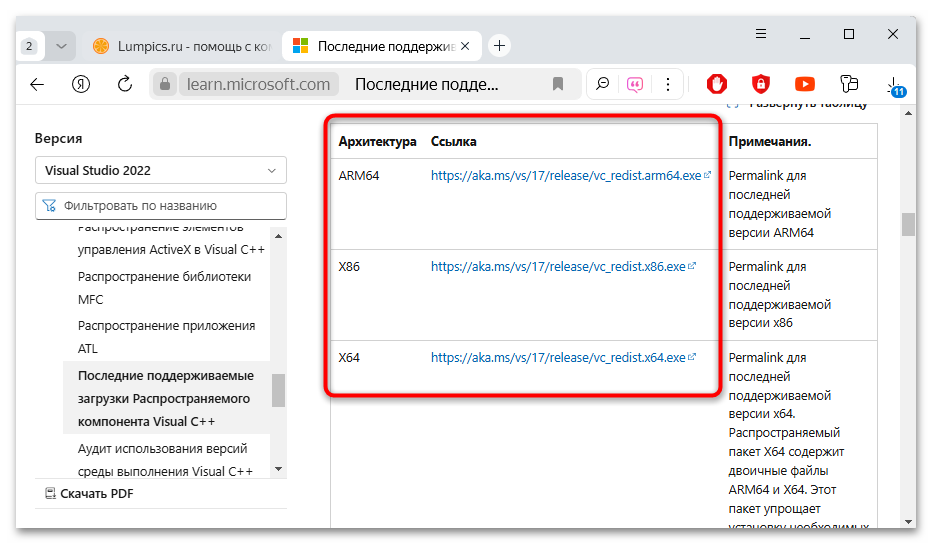Click the learn.microsoft.com address field
Viewport: 932px width, 544px height.
point(258,84)
